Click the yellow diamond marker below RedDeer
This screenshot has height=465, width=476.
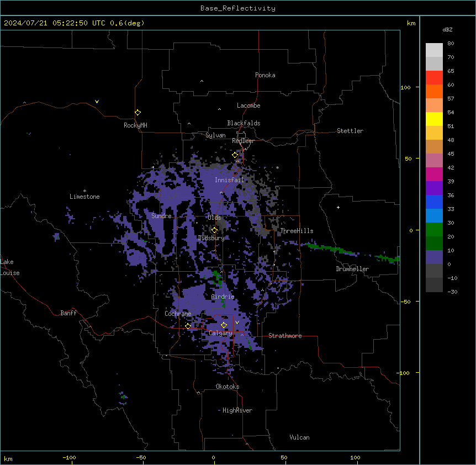click(235, 155)
